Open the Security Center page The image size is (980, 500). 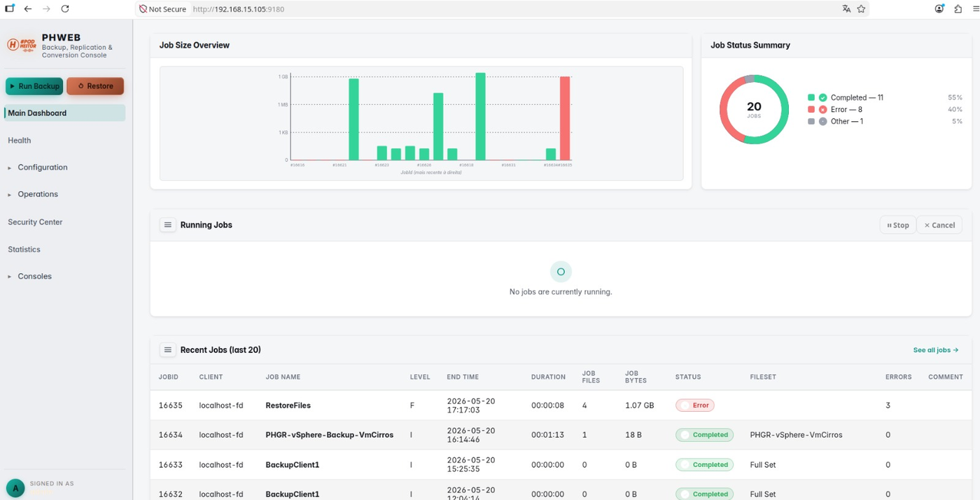[x=35, y=222]
